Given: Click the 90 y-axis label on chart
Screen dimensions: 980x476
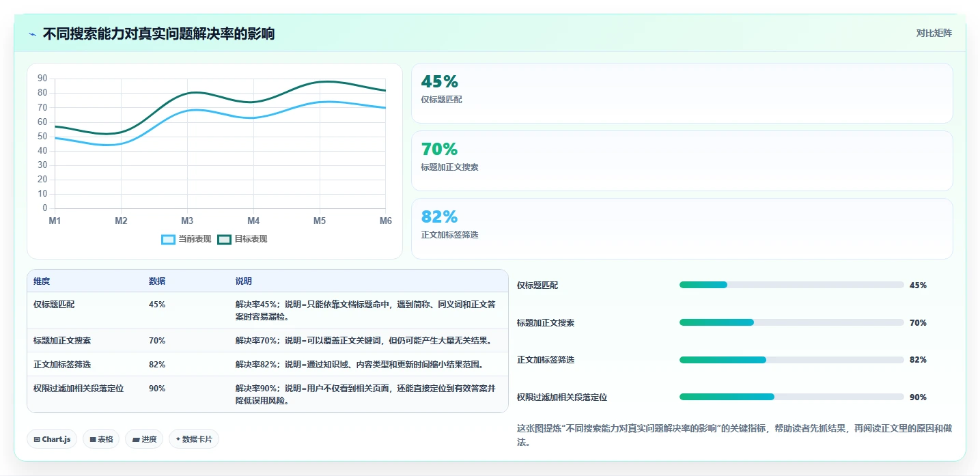Looking at the screenshot, I should pos(42,79).
